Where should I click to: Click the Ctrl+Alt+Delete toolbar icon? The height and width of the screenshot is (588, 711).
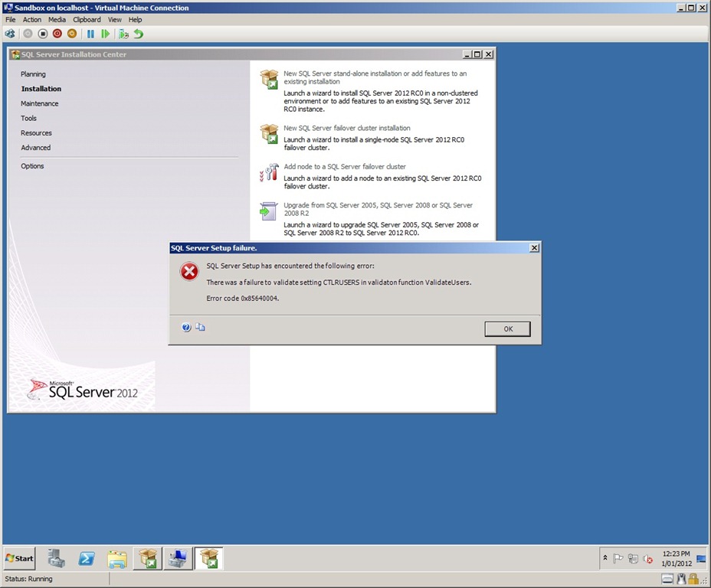coord(10,34)
